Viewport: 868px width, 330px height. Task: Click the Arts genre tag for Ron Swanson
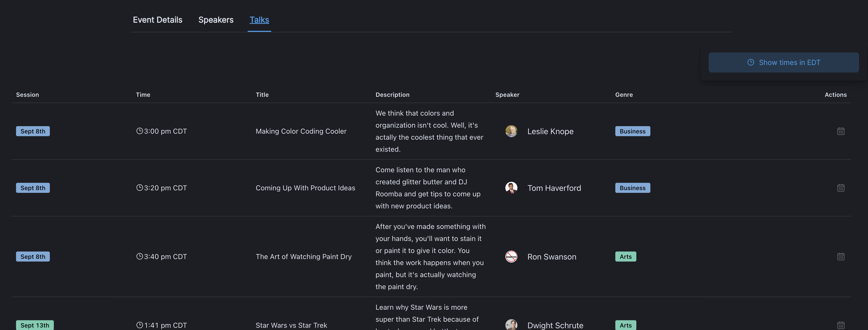(625, 257)
